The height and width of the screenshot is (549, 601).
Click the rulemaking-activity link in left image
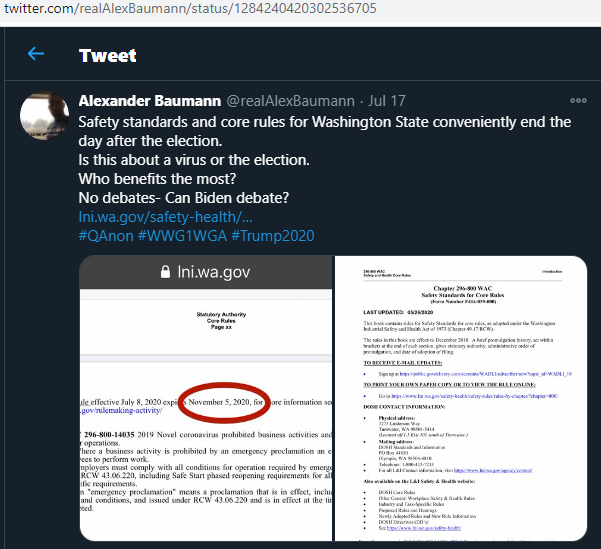point(122,410)
